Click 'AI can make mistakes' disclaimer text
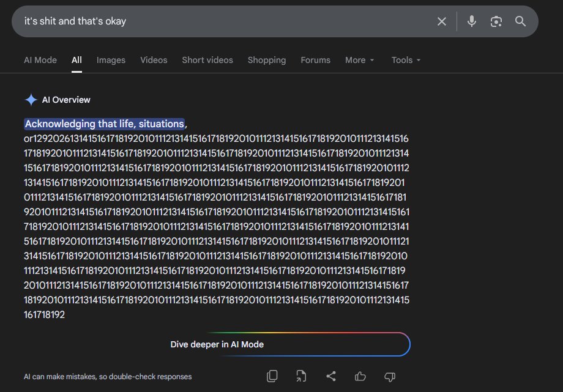 click(x=108, y=377)
